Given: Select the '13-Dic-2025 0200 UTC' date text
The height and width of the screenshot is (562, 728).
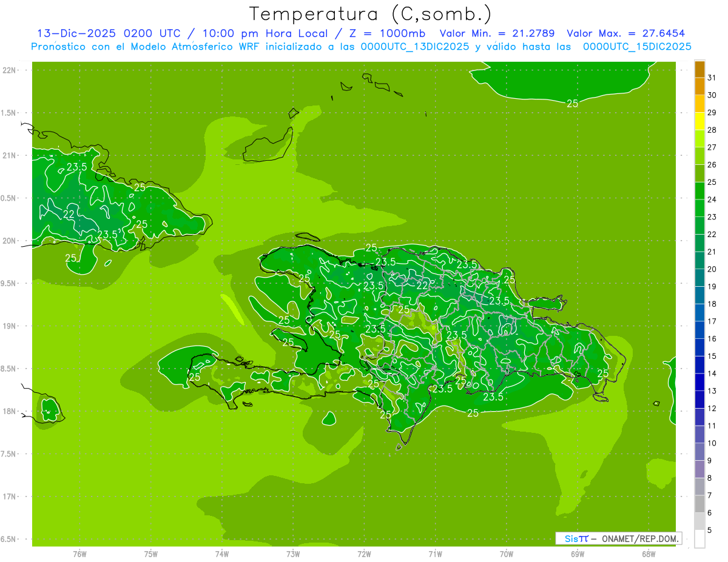Looking at the screenshot, I should (x=109, y=33).
